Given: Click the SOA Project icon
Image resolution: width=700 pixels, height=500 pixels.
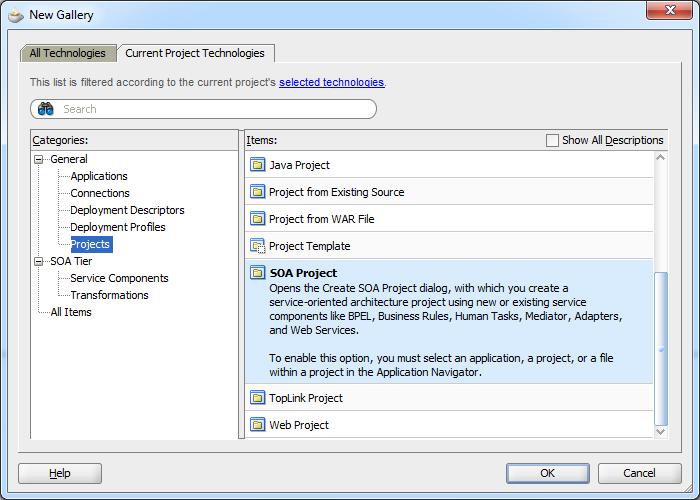Looking at the screenshot, I should (257, 272).
